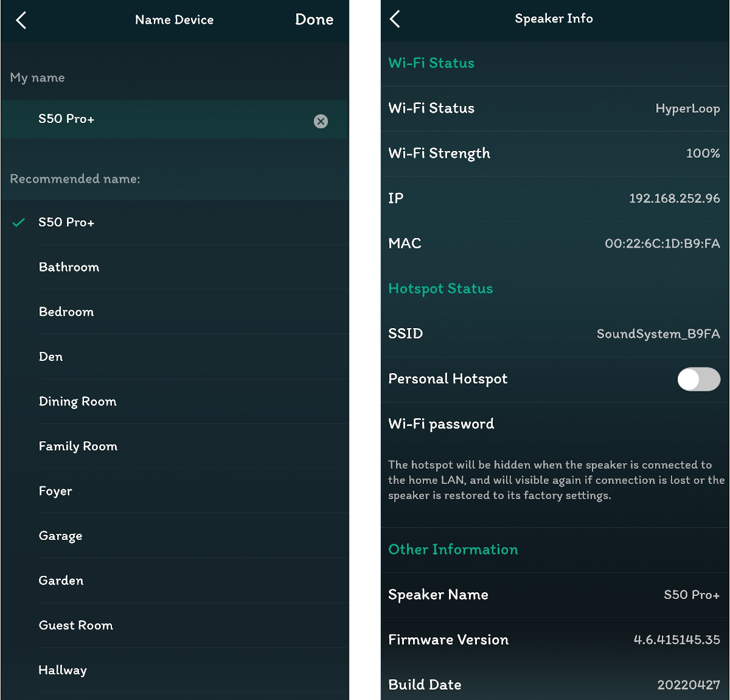730x700 pixels.
Task: Toggle the Personal Hotspot switch
Action: pos(698,379)
